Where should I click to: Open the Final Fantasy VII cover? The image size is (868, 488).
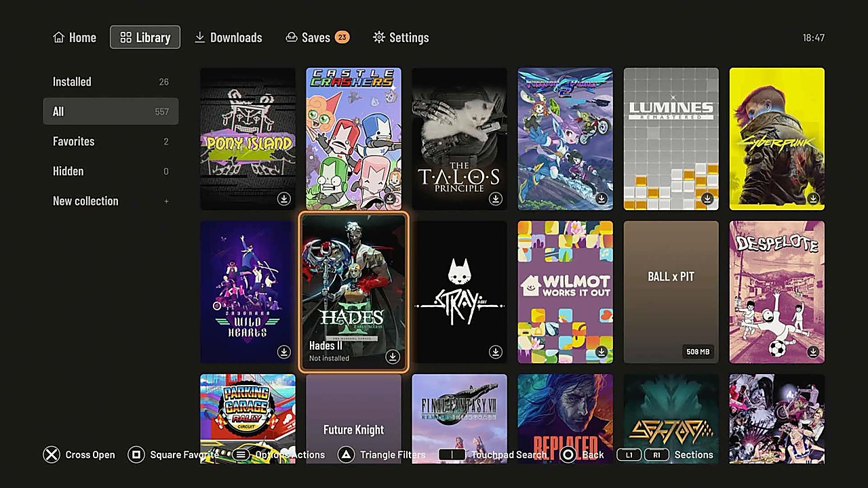[x=459, y=419]
